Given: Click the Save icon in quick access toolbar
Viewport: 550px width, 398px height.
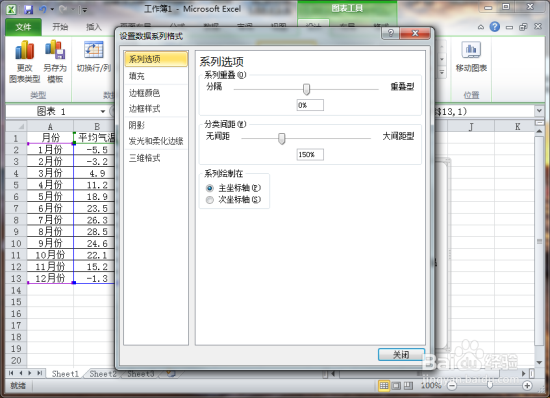Looking at the screenshot, I should (28, 9).
